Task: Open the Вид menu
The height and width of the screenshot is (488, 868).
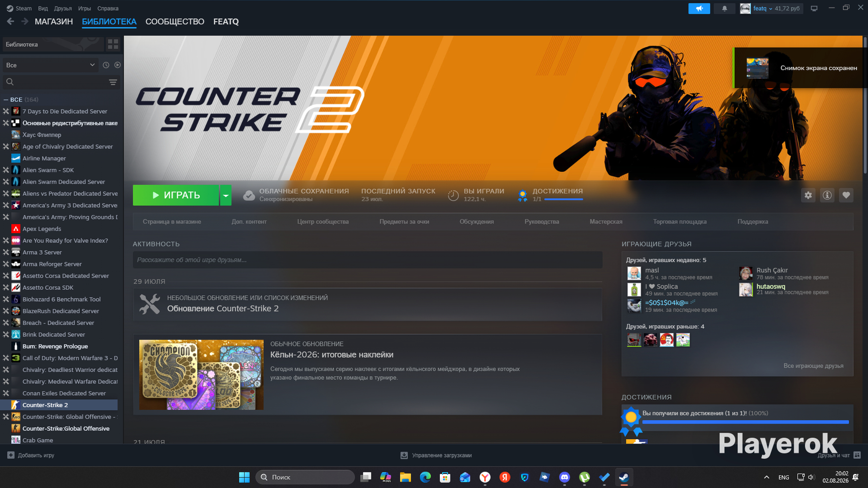Action: [43, 8]
